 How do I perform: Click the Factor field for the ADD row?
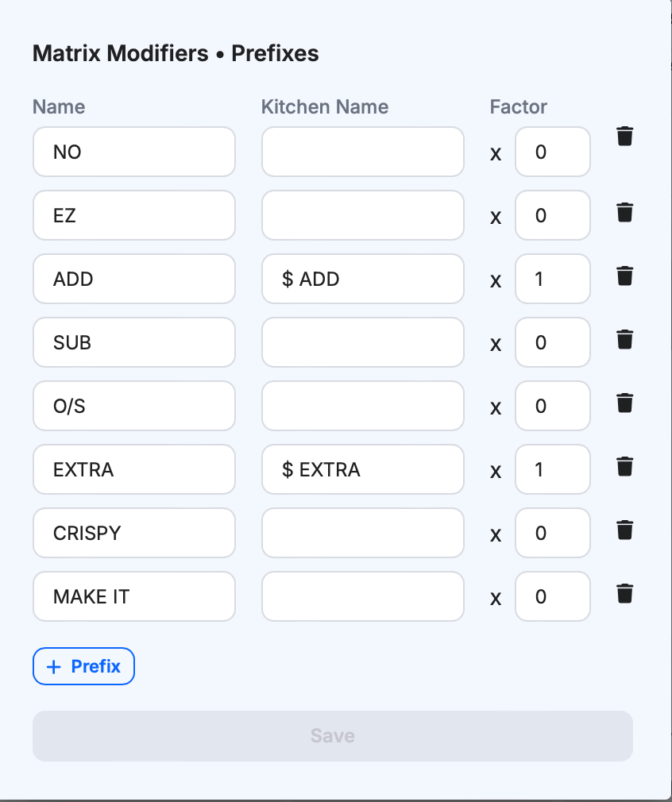[x=553, y=279]
